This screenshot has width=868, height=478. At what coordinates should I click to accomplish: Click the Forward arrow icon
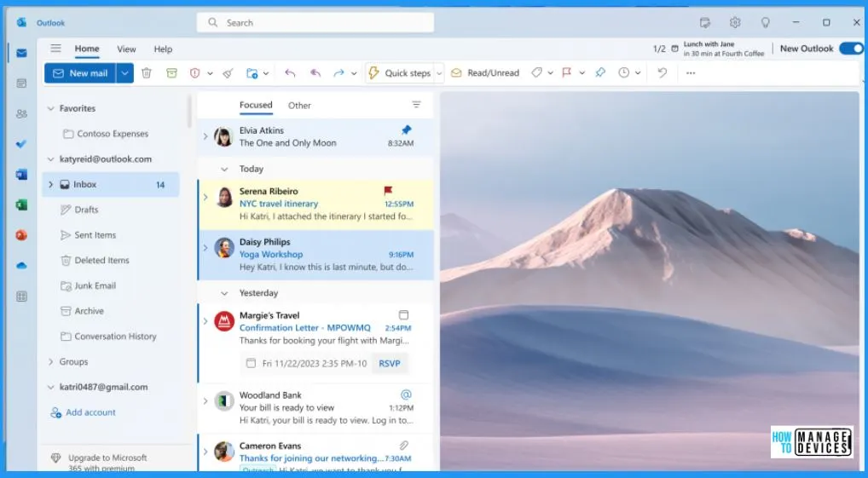[339, 73]
